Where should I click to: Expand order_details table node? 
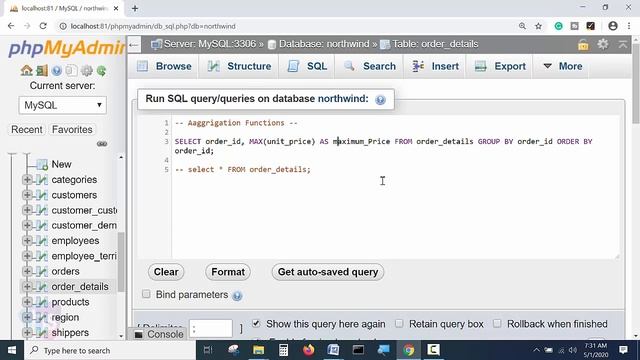coord(27,287)
